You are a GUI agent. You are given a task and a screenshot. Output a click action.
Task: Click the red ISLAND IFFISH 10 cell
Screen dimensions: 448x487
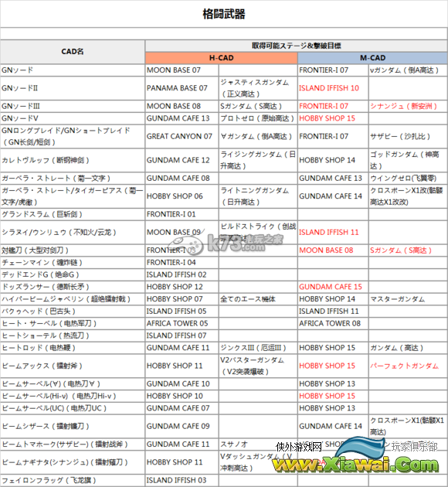click(x=333, y=88)
